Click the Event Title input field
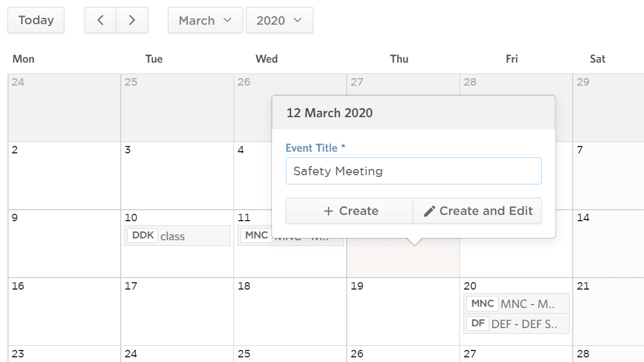 point(413,171)
